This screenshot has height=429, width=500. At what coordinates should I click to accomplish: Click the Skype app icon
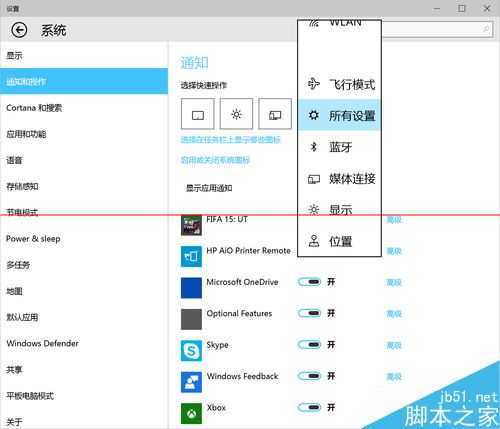(x=191, y=351)
